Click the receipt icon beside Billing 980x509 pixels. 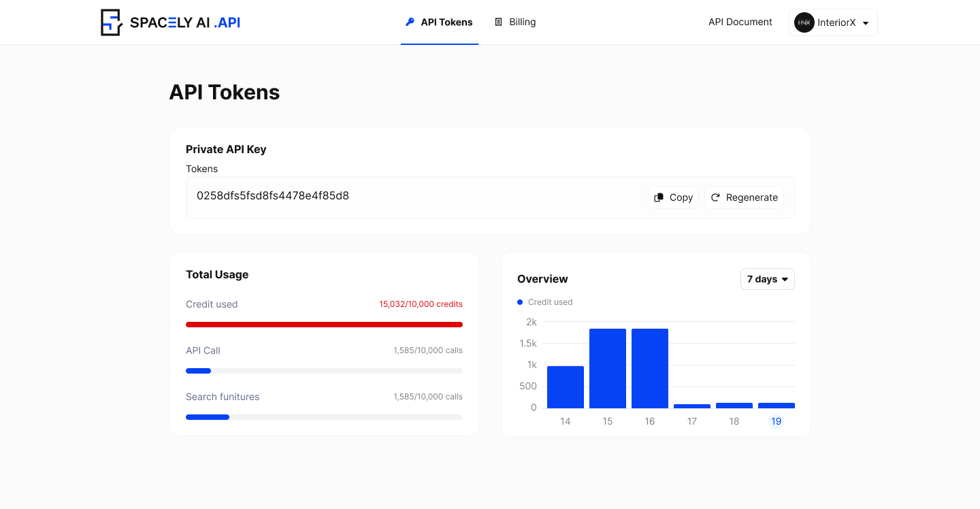pyautogui.click(x=498, y=22)
